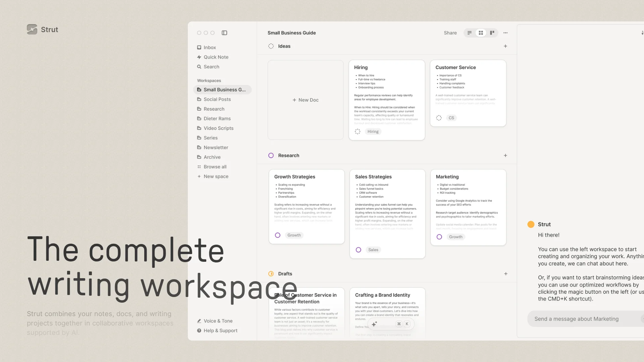
Task: Open Quick Note with lightning icon
Action: click(216, 57)
